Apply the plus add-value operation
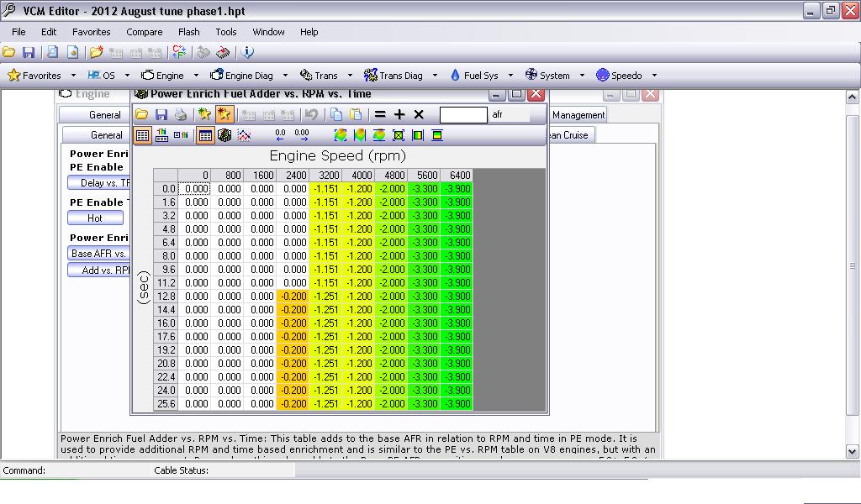The image size is (861, 504). (x=399, y=114)
